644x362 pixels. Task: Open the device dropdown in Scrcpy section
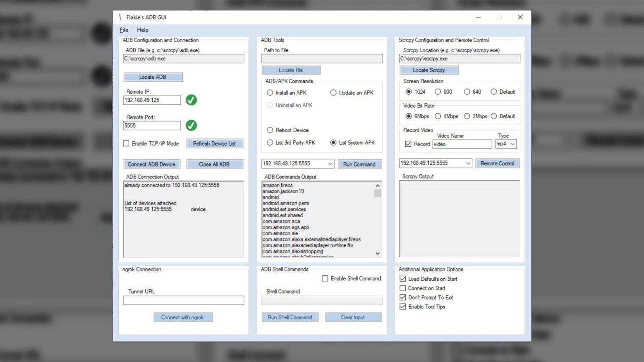pyautogui.click(x=468, y=163)
